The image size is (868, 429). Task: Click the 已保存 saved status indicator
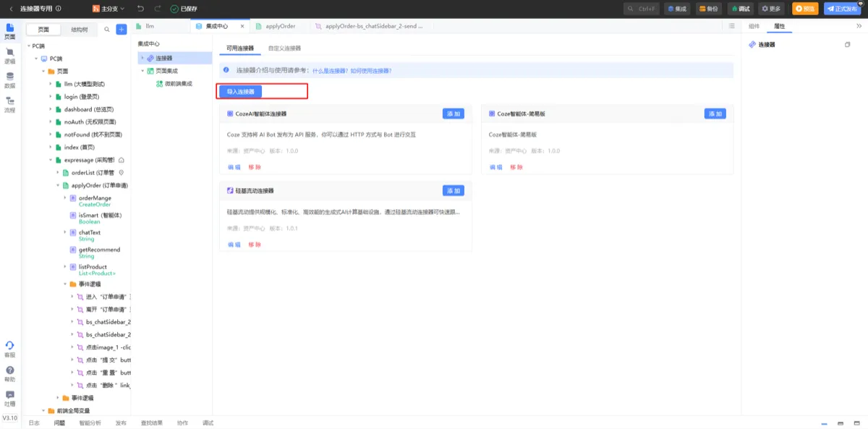point(184,9)
